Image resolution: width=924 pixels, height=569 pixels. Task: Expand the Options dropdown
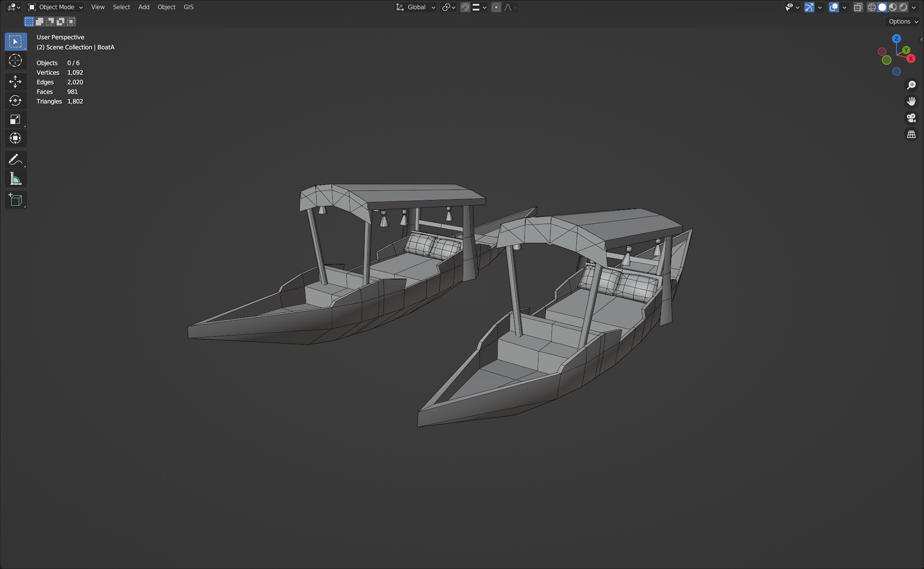coord(903,22)
